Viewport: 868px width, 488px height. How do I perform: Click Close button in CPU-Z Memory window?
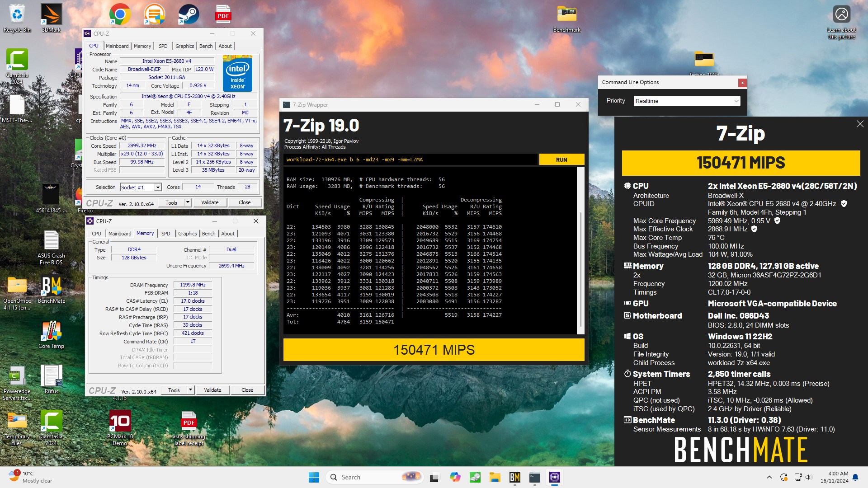pyautogui.click(x=247, y=390)
